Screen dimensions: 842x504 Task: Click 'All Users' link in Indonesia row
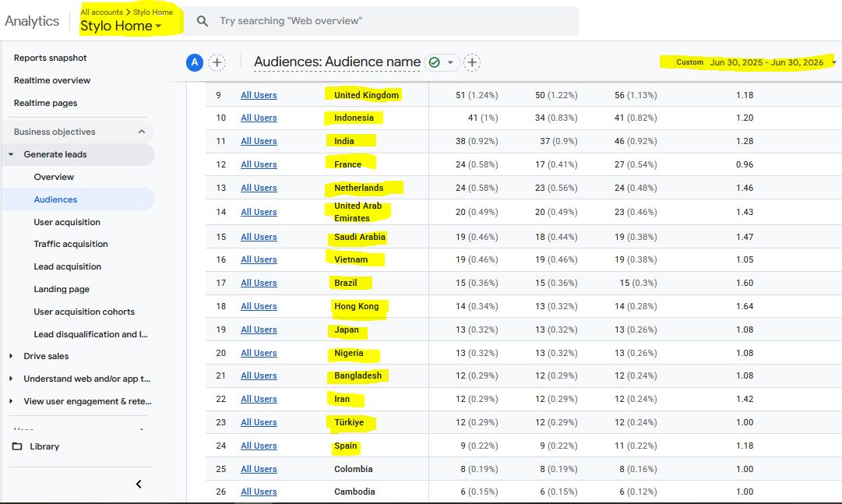259,118
